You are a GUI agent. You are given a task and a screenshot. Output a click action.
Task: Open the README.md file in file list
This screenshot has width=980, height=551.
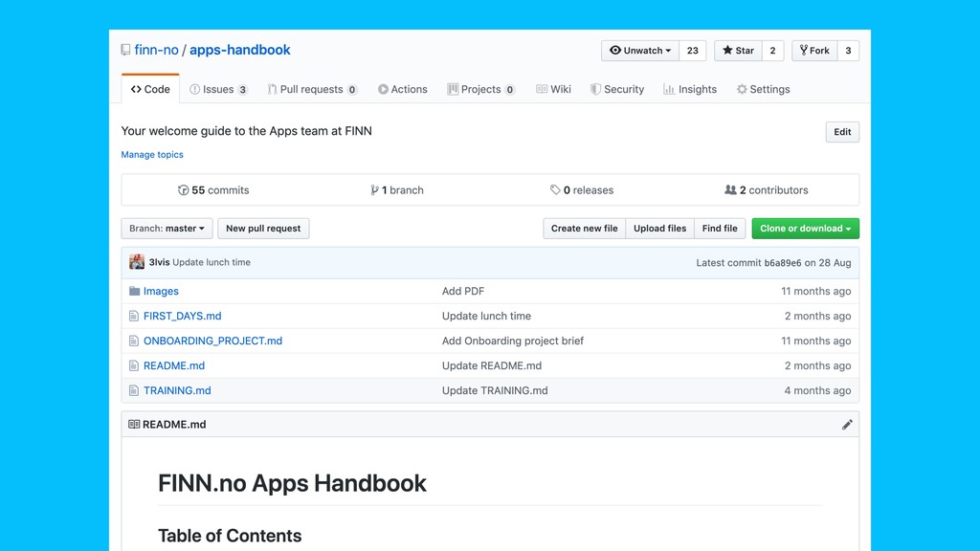174,366
